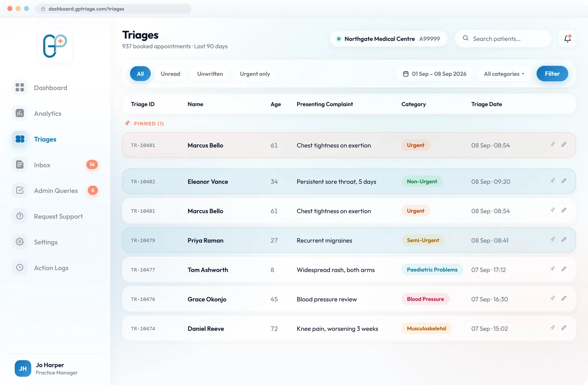Open the Dashboard icon in the sidebar
This screenshot has width=588, height=385.
click(x=20, y=87)
